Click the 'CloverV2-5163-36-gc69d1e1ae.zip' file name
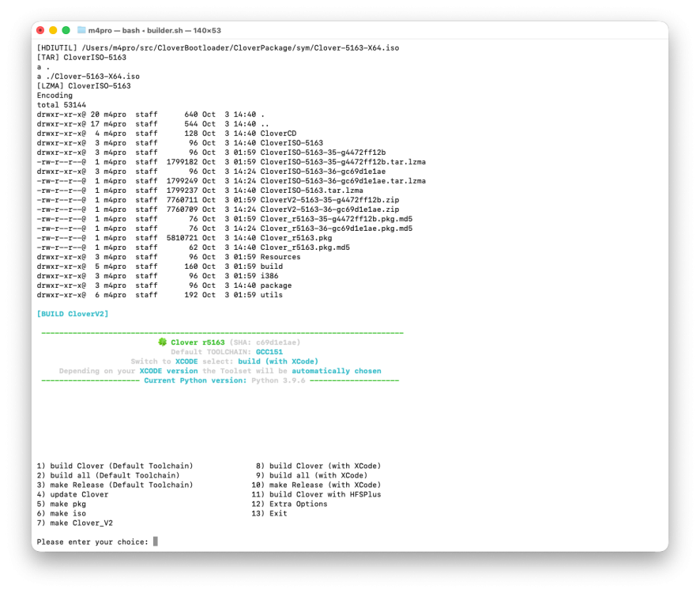This screenshot has width=700, height=593. [329, 210]
